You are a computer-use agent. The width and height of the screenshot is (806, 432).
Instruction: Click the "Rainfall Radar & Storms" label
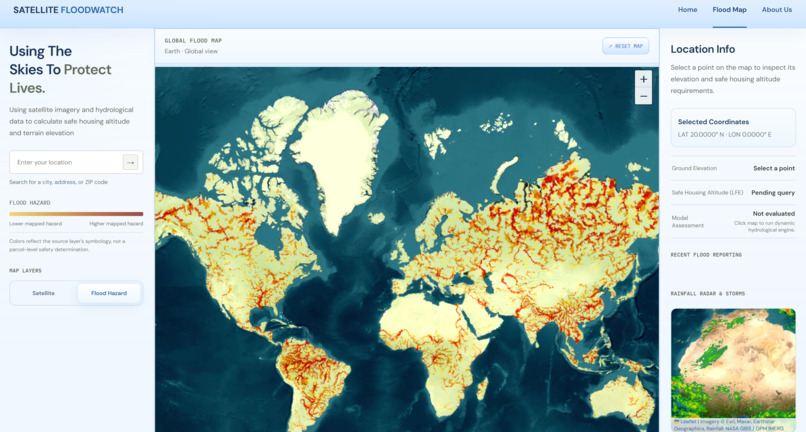coord(707,294)
